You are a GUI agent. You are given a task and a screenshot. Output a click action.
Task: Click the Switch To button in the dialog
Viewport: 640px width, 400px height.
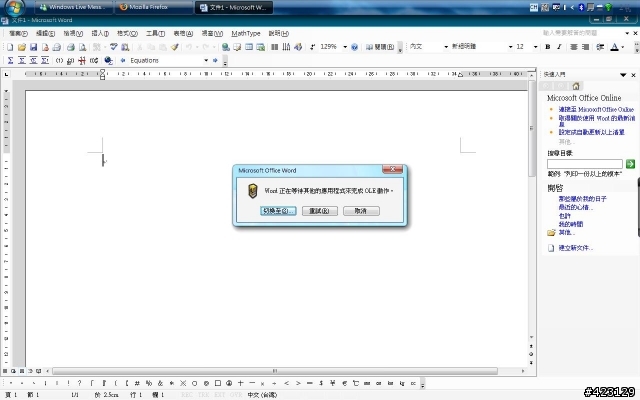click(x=278, y=211)
